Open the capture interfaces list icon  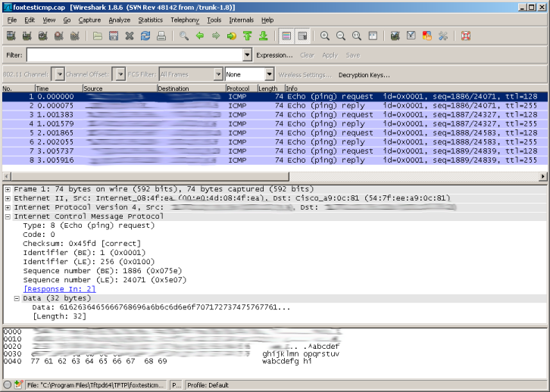[11, 36]
